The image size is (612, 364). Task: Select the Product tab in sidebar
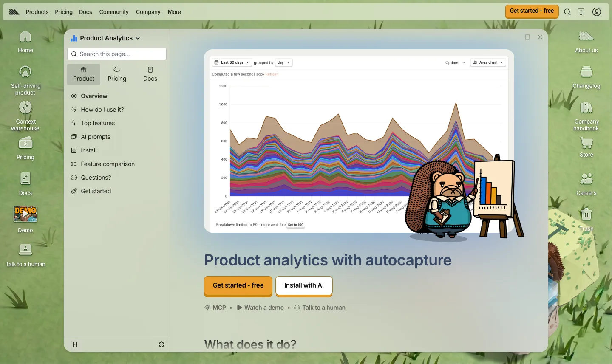(84, 74)
